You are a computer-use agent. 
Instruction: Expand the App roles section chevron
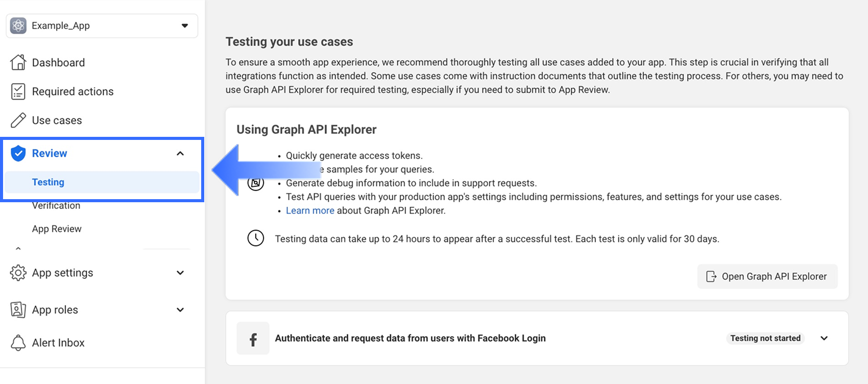pos(180,309)
